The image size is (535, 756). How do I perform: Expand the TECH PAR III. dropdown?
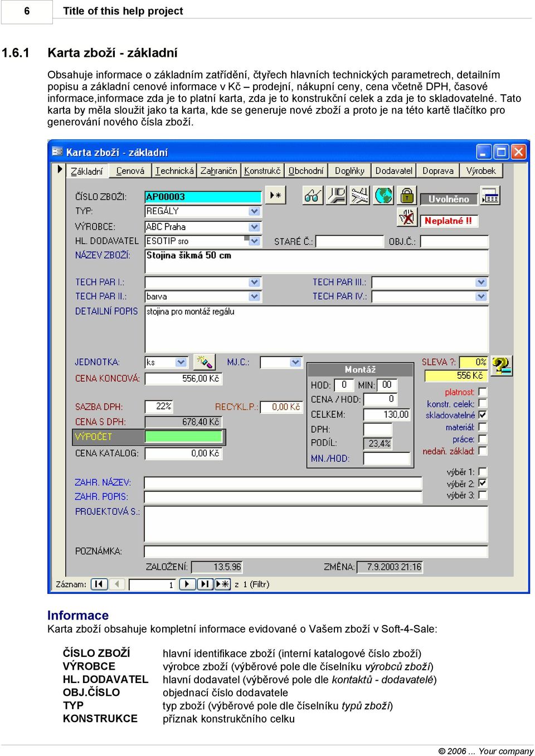[x=481, y=282]
